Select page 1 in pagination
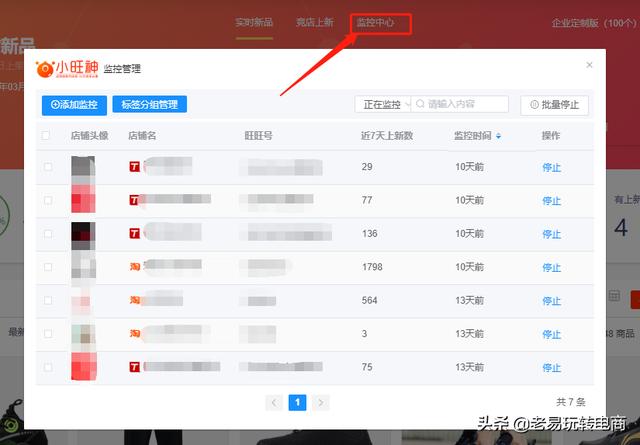Viewport: 640px width, 445px height. click(x=297, y=403)
